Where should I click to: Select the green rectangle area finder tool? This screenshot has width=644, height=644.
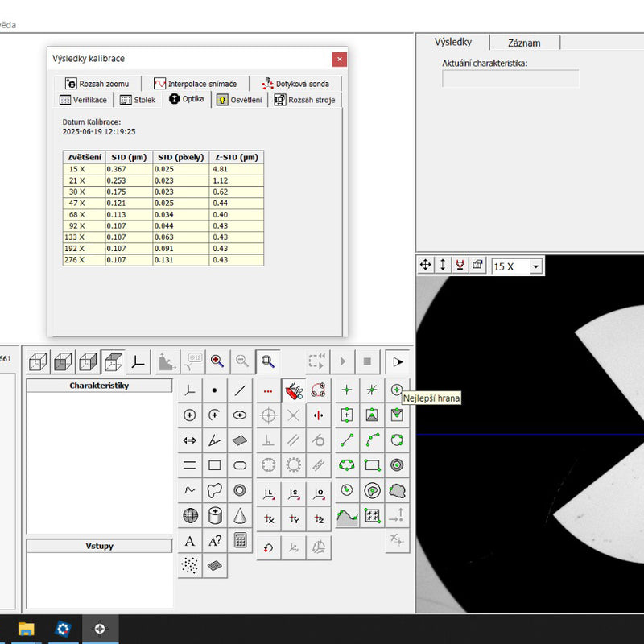pyautogui.click(x=372, y=465)
